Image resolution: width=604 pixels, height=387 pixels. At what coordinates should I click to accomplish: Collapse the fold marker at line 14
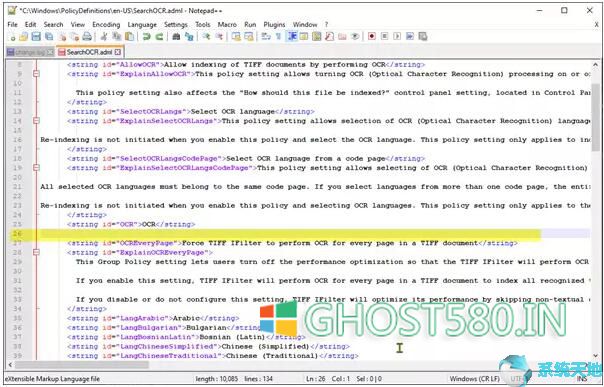coord(36,121)
